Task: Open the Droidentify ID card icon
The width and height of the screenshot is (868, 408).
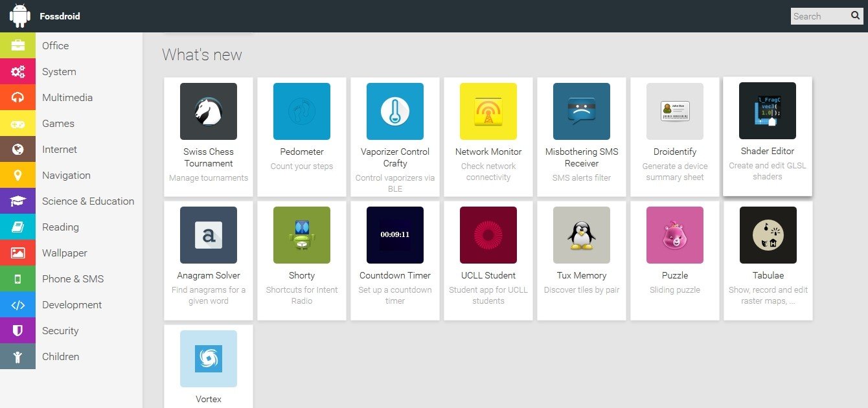Action: (x=675, y=111)
